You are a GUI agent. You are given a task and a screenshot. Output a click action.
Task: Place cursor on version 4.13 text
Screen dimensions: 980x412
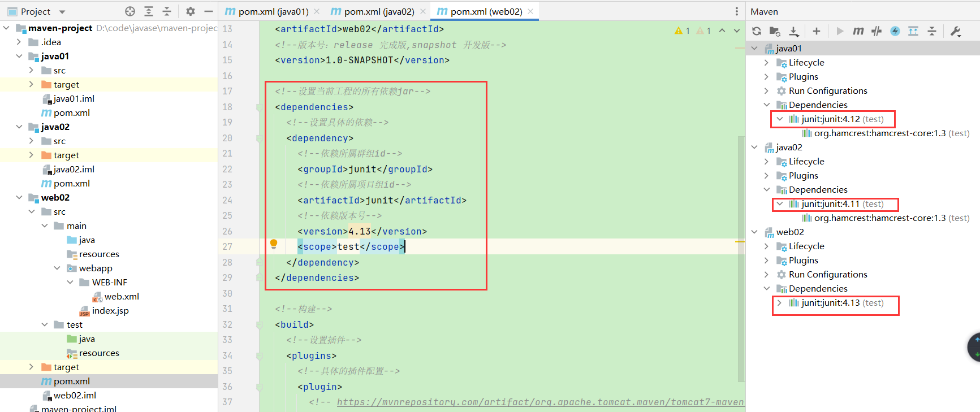pyautogui.click(x=360, y=231)
